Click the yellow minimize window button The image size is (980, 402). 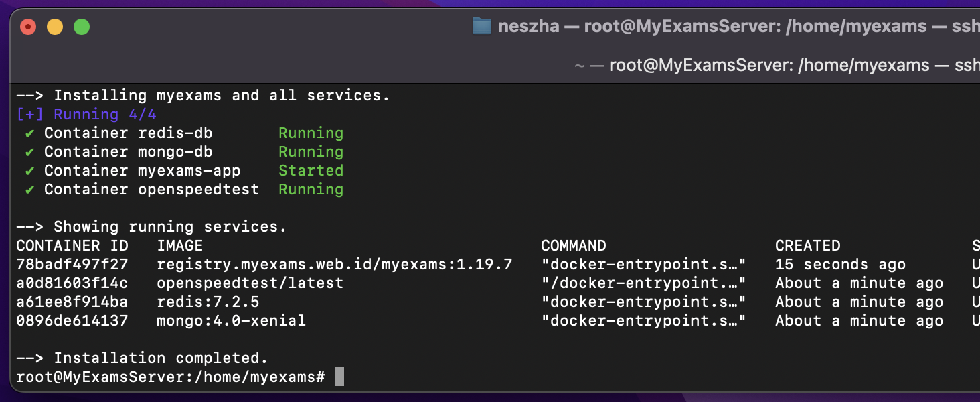click(55, 27)
